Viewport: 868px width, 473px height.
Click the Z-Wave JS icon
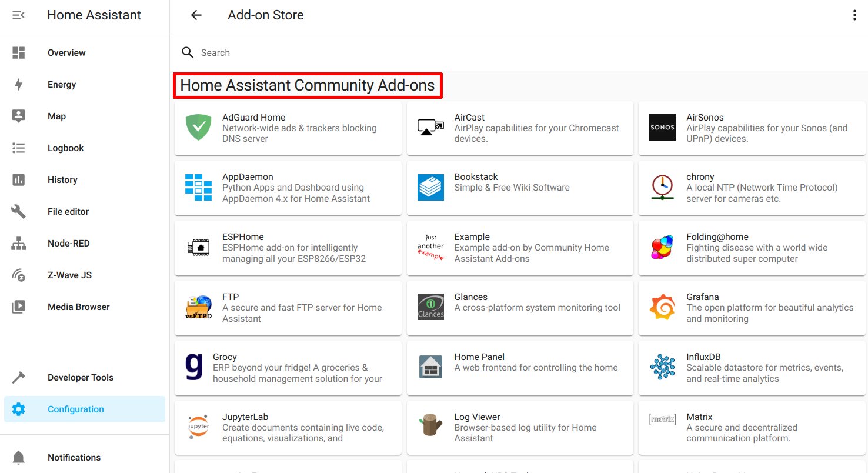click(19, 275)
